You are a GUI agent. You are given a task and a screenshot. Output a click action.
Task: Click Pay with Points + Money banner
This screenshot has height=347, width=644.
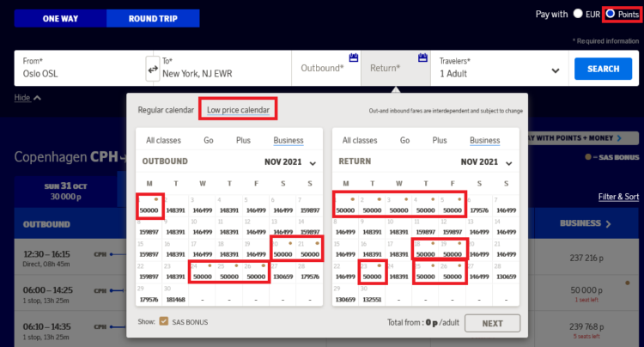[583, 138]
